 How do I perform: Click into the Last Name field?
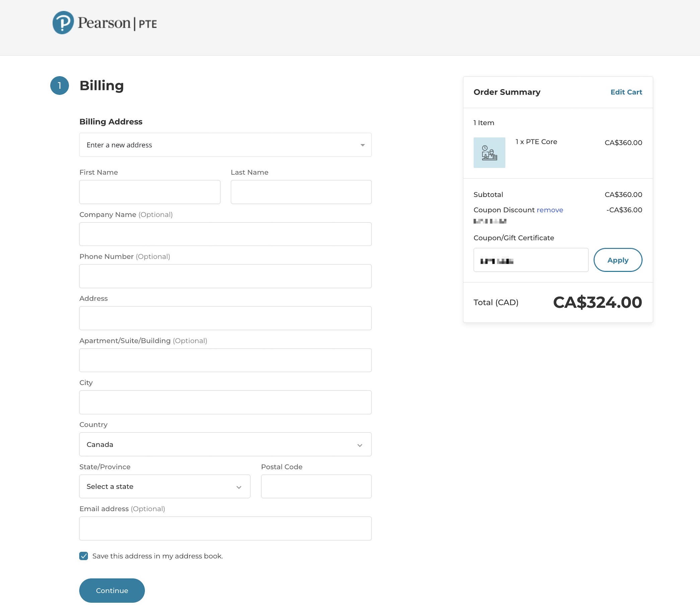click(x=301, y=192)
